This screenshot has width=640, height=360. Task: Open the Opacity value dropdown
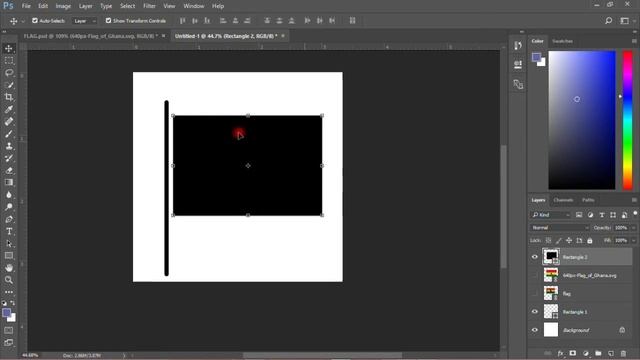[633, 228]
